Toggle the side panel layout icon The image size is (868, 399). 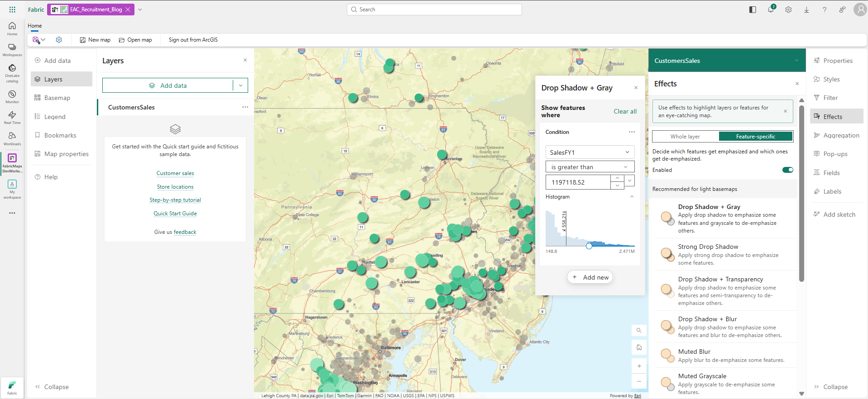tap(753, 9)
